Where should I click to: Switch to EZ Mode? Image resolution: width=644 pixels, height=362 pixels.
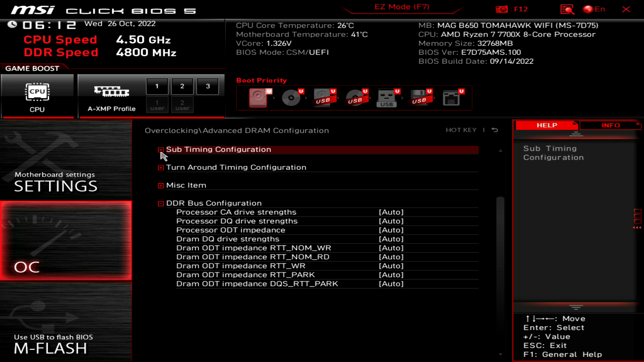pyautogui.click(x=401, y=6)
